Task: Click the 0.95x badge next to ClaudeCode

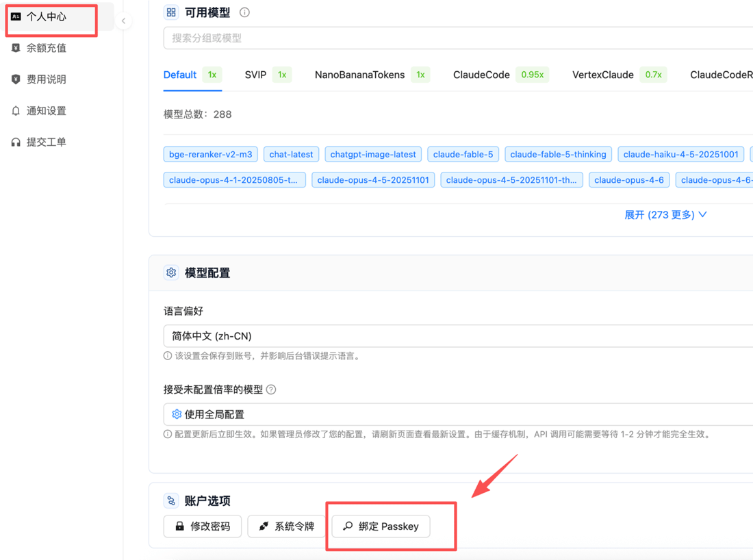Action: coord(532,75)
